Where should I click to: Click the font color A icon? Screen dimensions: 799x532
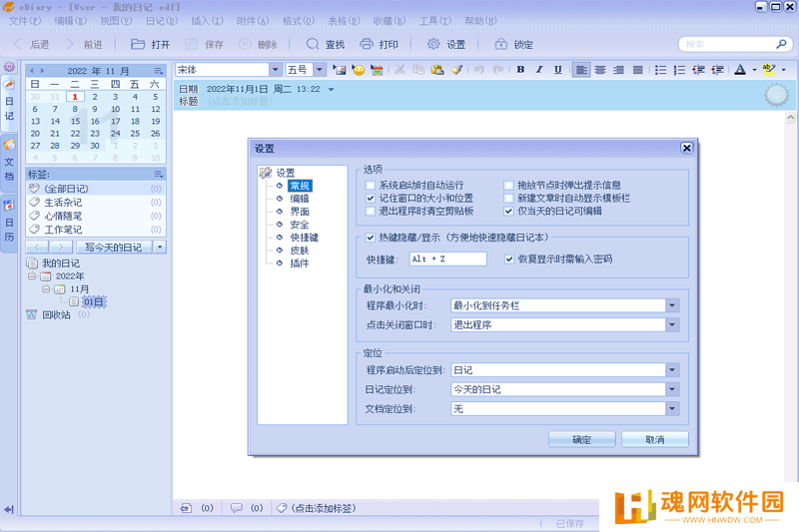(740, 70)
